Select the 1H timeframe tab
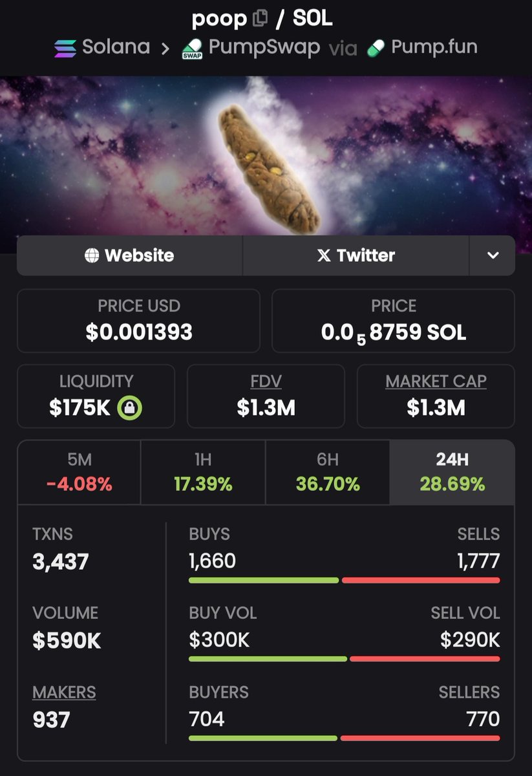The height and width of the screenshot is (776, 532). pos(203,472)
